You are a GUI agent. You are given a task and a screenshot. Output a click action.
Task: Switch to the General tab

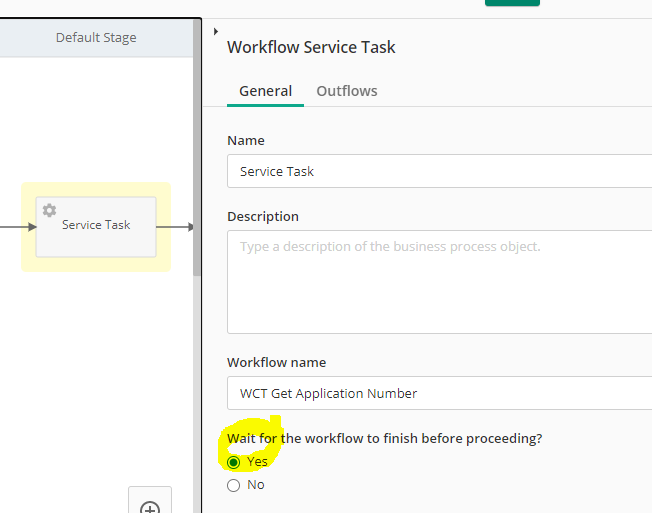(265, 91)
